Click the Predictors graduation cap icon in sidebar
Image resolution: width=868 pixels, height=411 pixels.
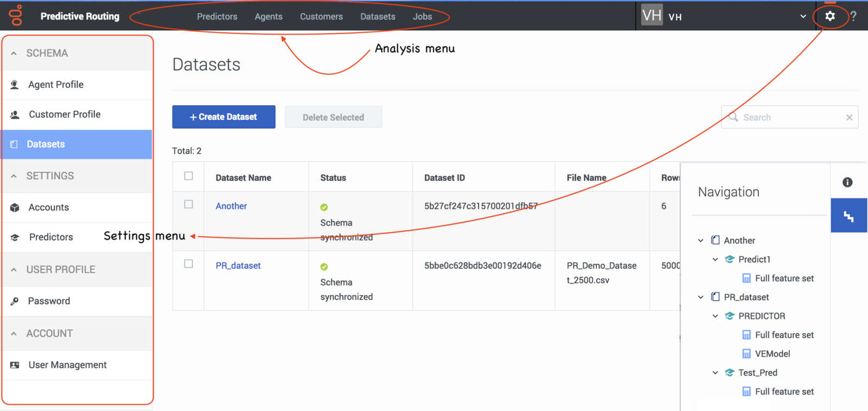coord(15,237)
